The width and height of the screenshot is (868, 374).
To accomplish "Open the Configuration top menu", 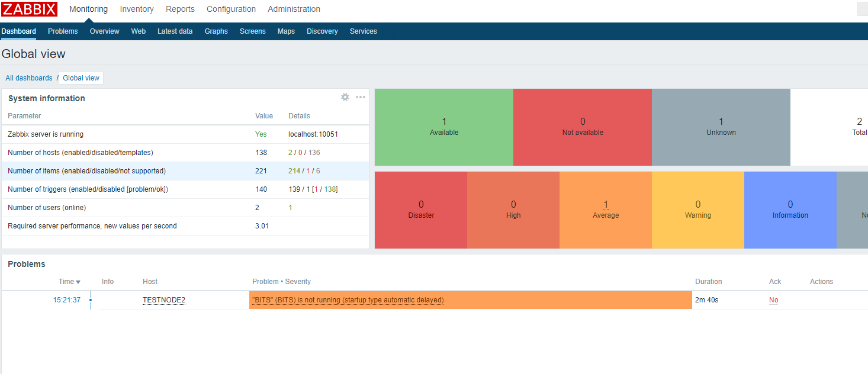I will [231, 9].
